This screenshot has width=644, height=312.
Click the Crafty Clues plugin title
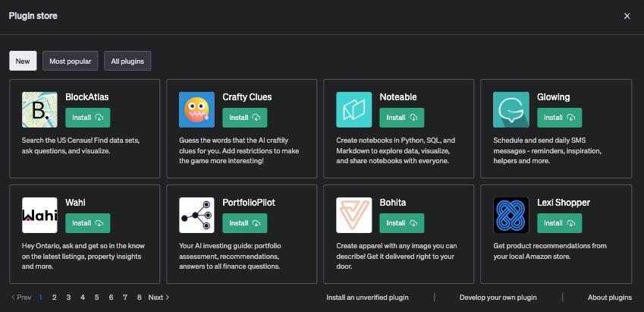247,97
